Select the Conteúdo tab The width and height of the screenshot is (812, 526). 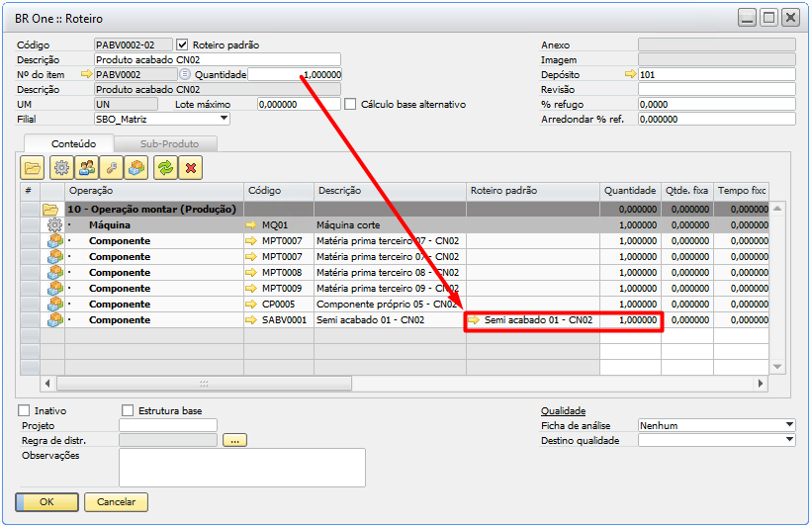pos(74,144)
